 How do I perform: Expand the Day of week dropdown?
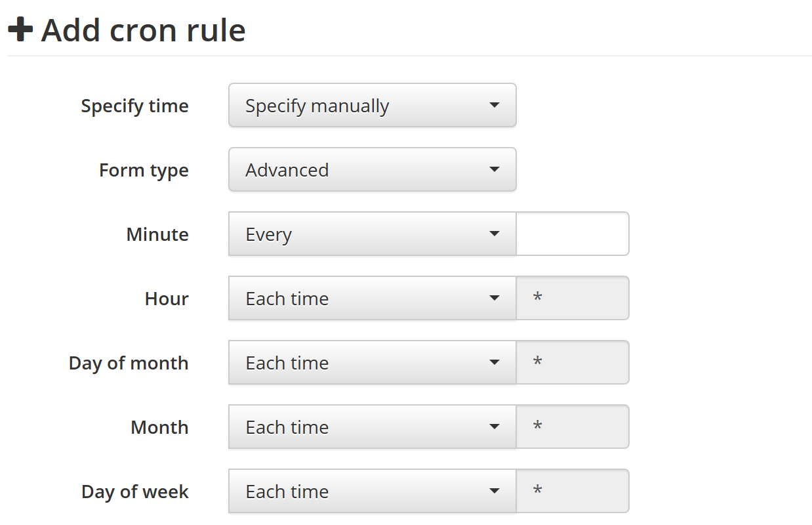coord(373,491)
